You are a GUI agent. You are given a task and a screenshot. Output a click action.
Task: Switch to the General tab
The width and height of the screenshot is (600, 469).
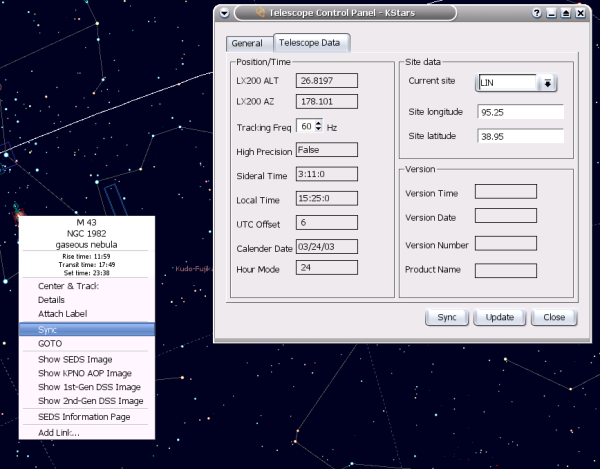click(x=246, y=43)
